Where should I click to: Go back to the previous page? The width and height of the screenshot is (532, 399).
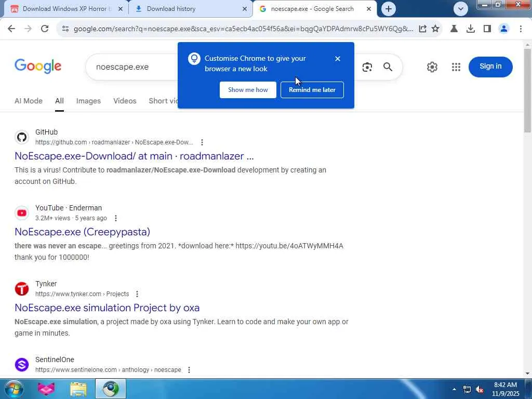(x=11, y=29)
